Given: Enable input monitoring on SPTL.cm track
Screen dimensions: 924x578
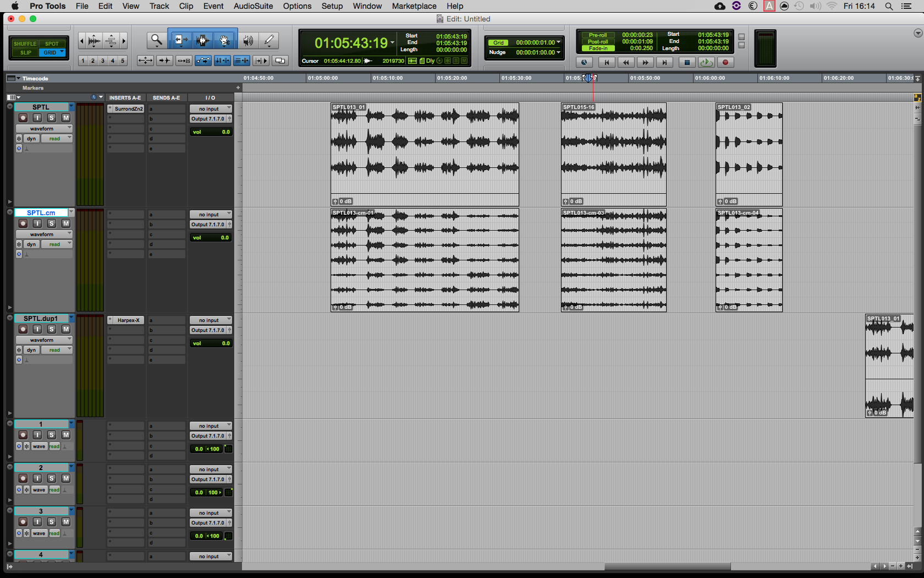Looking at the screenshot, I should (x=37, y=223).
